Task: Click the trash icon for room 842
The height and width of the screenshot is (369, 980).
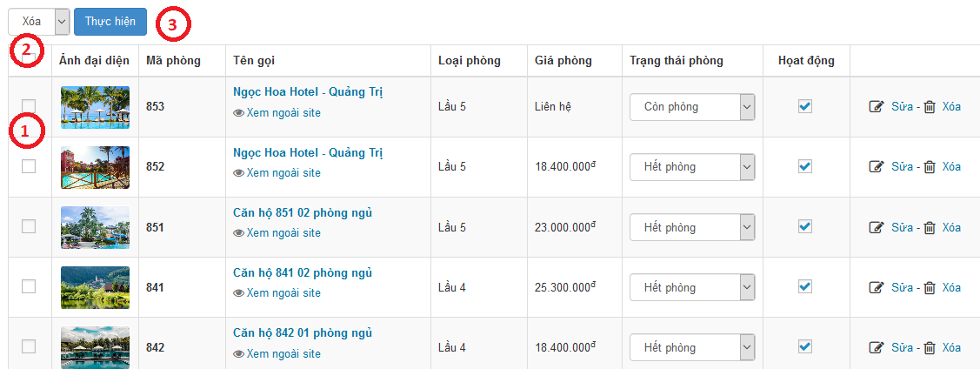Action: pos(930,348)
